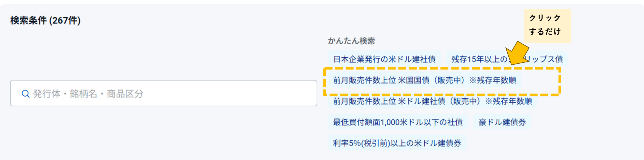Choose the 残存15年以上のストリップス債 quick filter
The height and width of the screenshot is (160, 644).
507,59
